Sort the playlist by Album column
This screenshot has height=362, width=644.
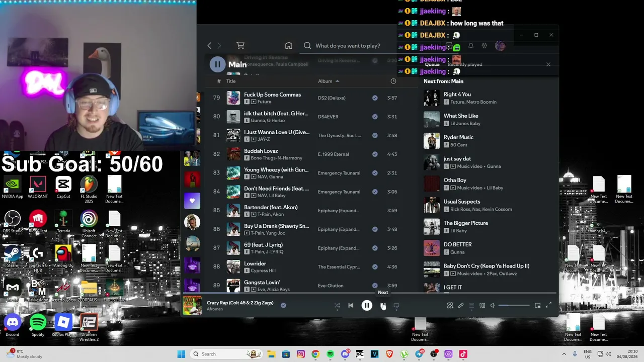coord(325,81)
